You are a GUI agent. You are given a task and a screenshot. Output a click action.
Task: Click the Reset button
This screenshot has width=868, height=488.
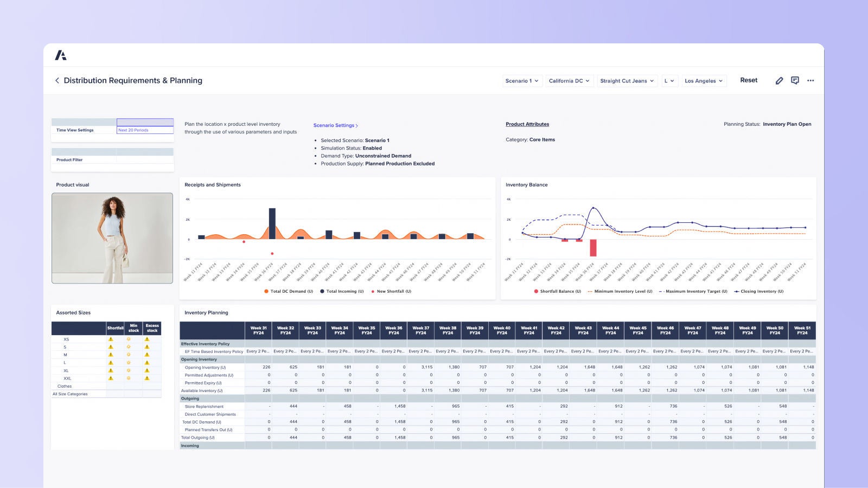749,80
